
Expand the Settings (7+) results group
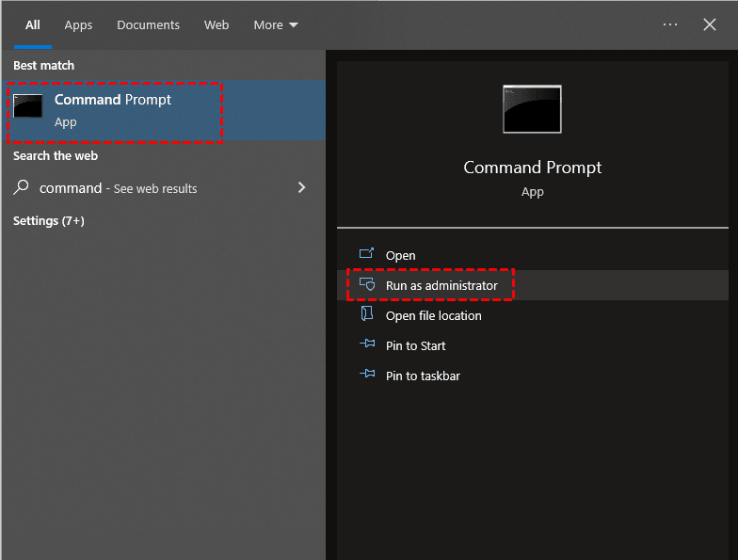tap(49, 221)
